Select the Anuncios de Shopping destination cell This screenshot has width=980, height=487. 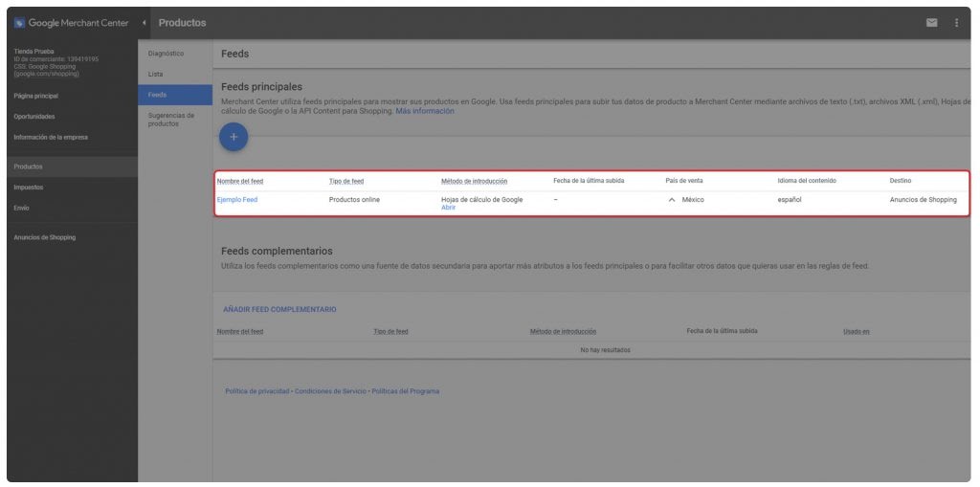924,200
